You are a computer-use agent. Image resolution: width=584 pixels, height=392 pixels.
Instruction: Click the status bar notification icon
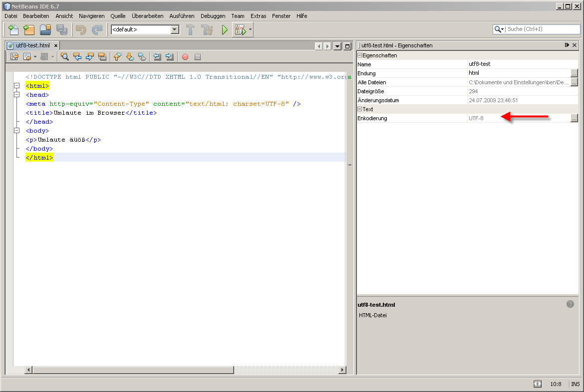(x=538, y=384)
